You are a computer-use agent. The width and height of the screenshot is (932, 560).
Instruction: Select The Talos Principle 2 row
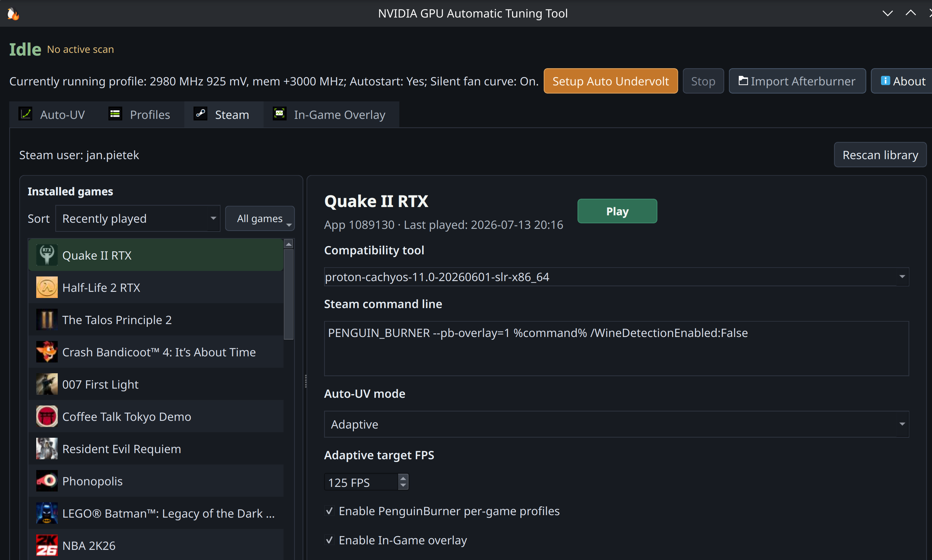[x=156, y=319]
